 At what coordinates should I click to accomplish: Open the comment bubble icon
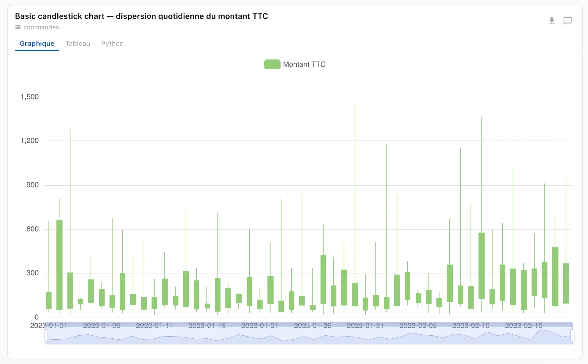(x=567, y=21)
